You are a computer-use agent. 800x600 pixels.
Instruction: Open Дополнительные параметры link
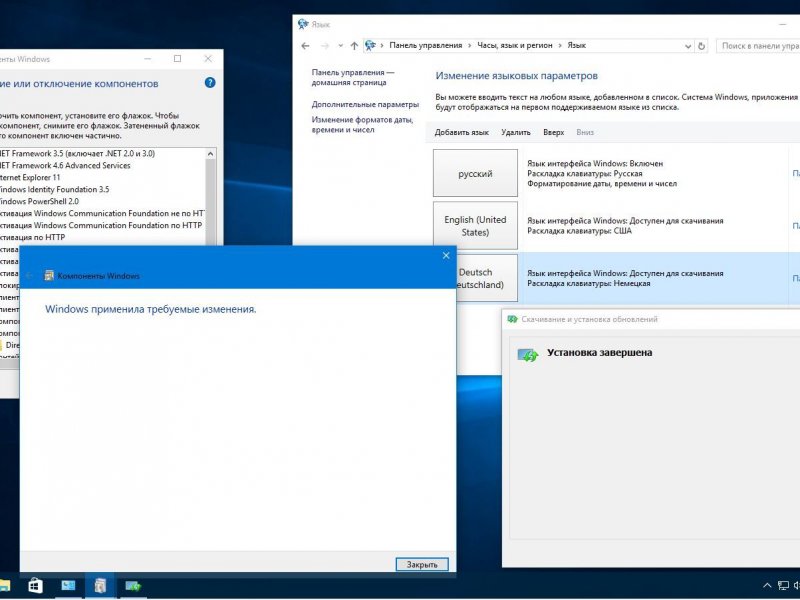point(365,105)
